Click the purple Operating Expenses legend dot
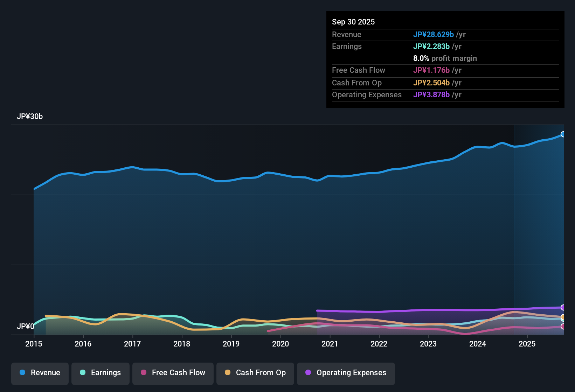Viewport: 575px width, 392px height. [308, 373]
